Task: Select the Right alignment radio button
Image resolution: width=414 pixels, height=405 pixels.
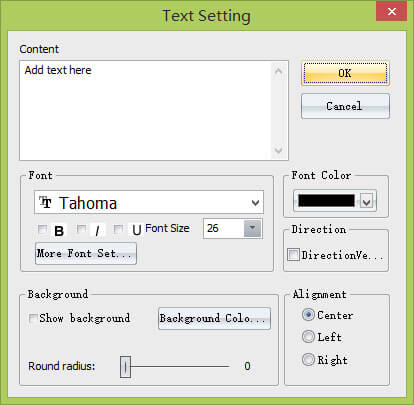Action: click(x=308, y=359)
